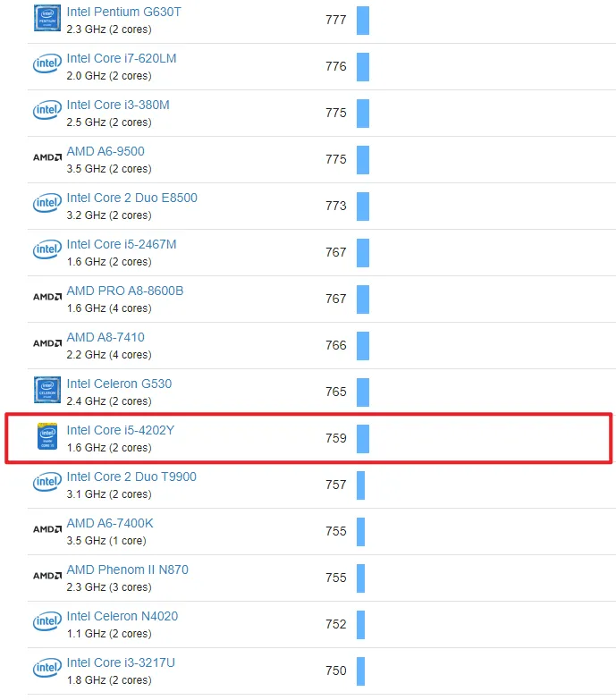Open the Intel Core i3-380M link
The height and width of the screenshot is (700, 616).
(x=117, y=105)
